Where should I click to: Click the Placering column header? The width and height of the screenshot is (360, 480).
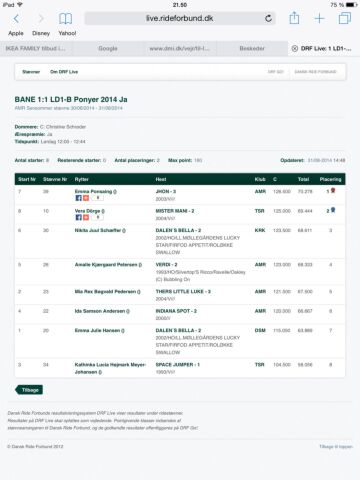[330, 179]
